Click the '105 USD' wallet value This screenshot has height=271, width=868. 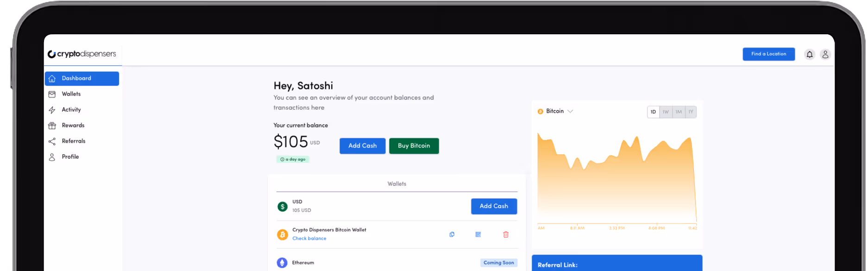coord(302,210)
